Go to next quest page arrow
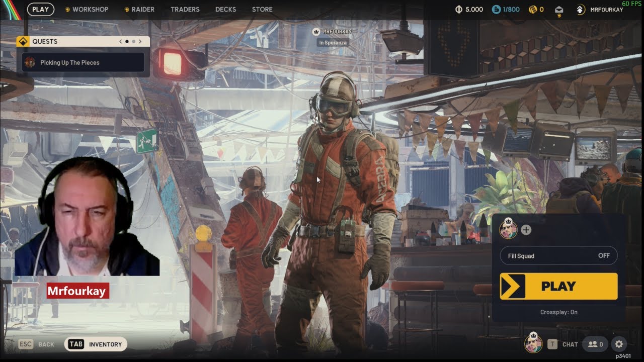This screenshot has height=362, width=644. pos(140,41)
